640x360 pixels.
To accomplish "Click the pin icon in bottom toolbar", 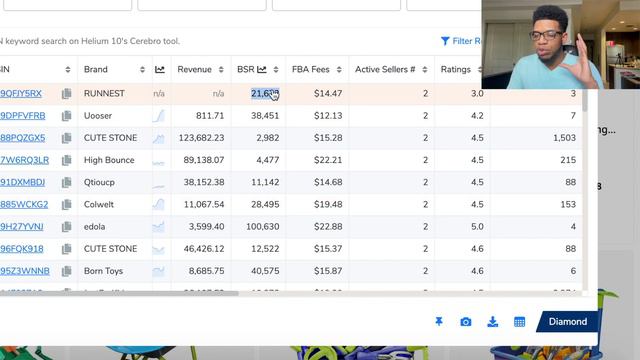I will pyautogui.click(x=439, y=322).
